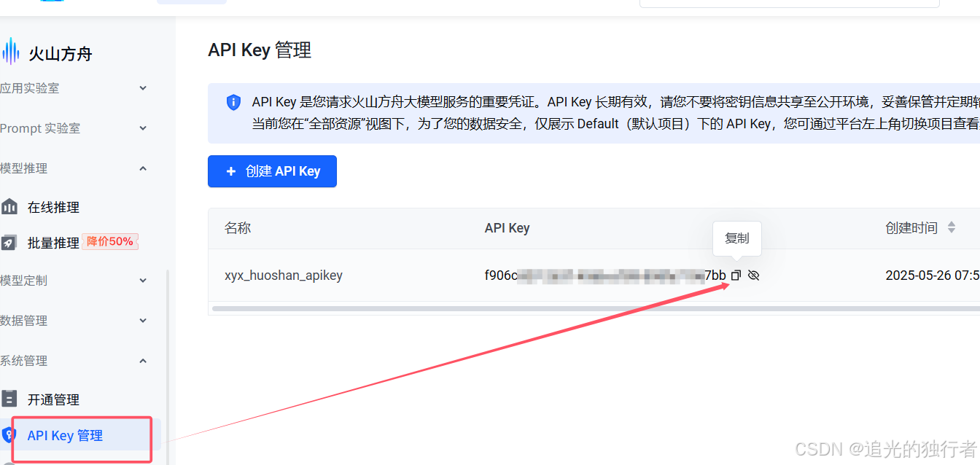
Task: Click the table horizontal scrollbar
Action: (596, 309)
